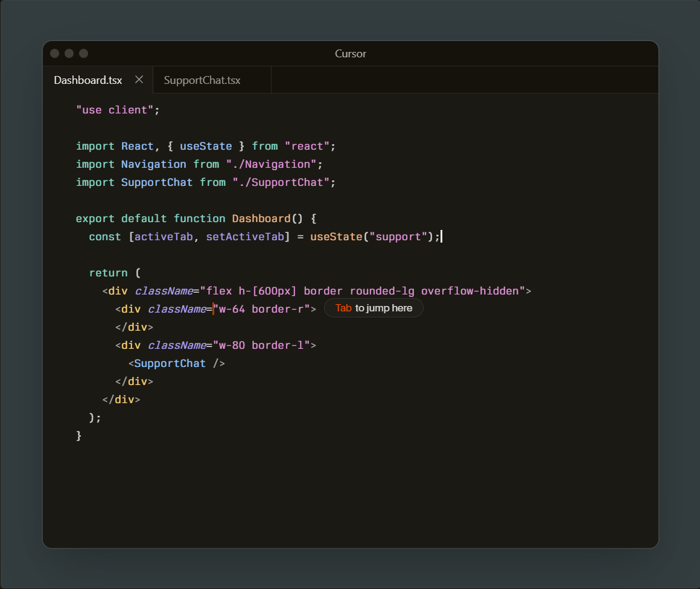Click the setActiveTab variable

coord(244,237)
